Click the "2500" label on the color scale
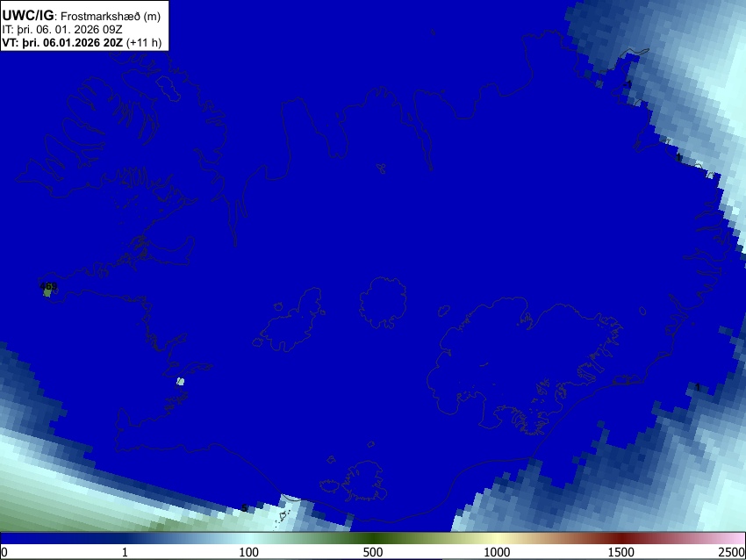746x560 pixels. pos(732,552)
